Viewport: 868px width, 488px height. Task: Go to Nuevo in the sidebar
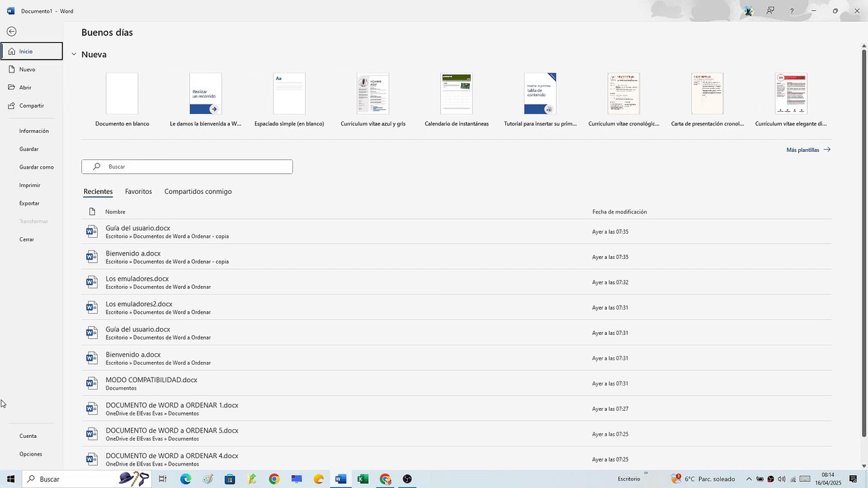(32, 70)
